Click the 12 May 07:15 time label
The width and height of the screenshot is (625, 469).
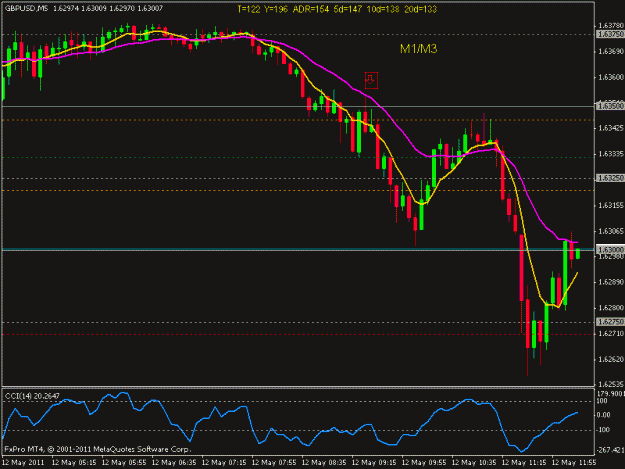click(x=224, y=463)
